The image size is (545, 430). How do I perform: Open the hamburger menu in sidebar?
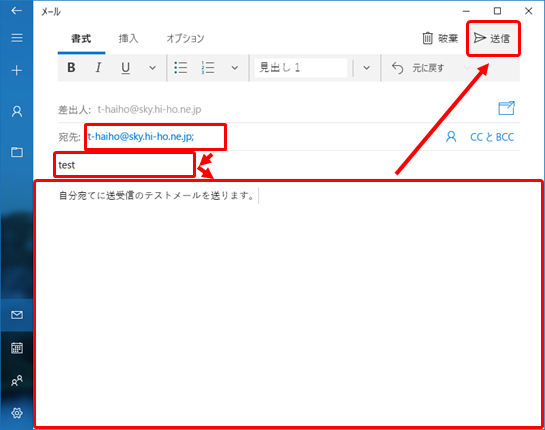click(x=17, y=38)
